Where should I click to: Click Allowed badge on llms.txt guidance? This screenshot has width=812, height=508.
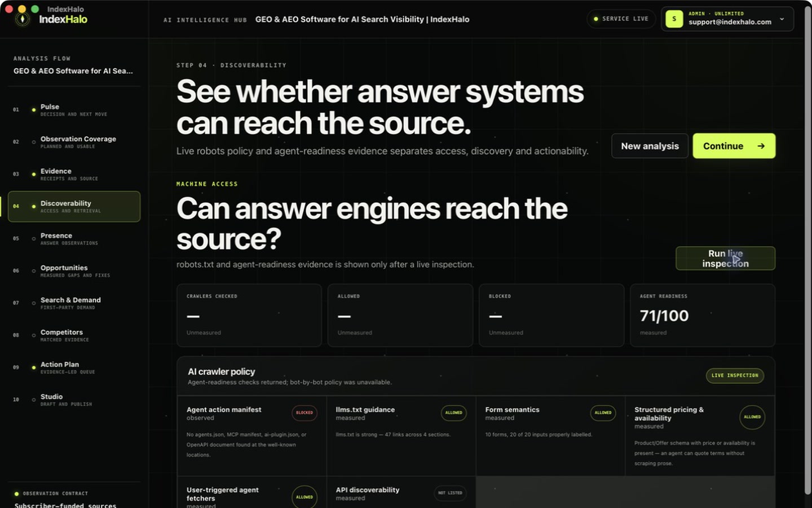[453, 413]
